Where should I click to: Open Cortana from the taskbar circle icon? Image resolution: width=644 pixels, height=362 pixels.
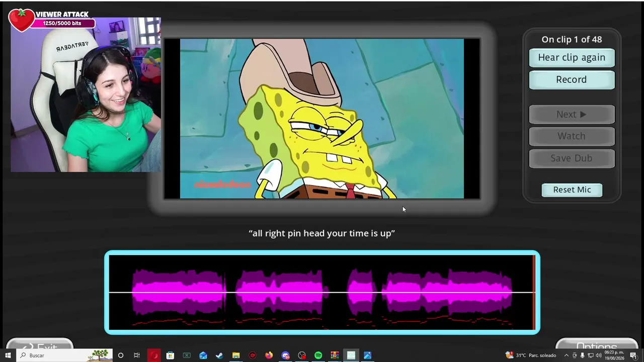(121, 355)
